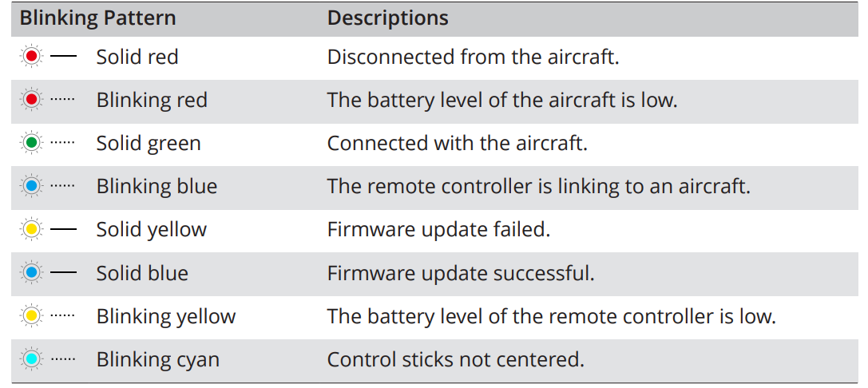868x388 pixels.
Task: Click 'Disconnected from the aircraft.' description
Action: [x=473, y=57]
